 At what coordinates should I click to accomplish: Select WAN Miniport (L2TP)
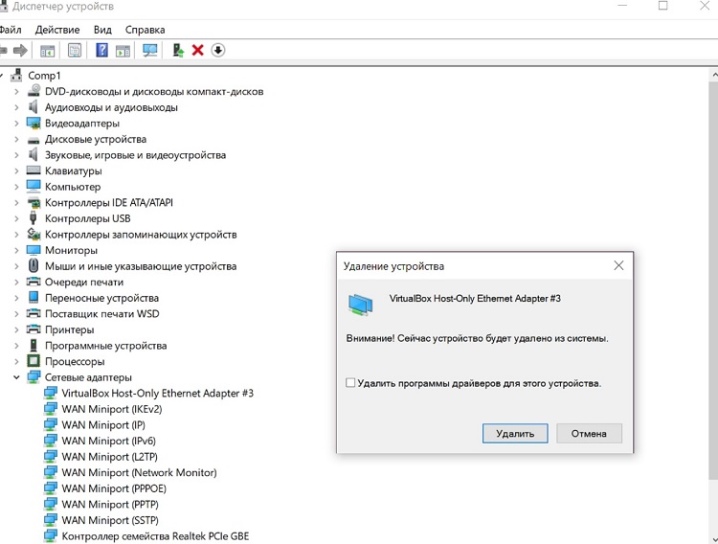109,457
